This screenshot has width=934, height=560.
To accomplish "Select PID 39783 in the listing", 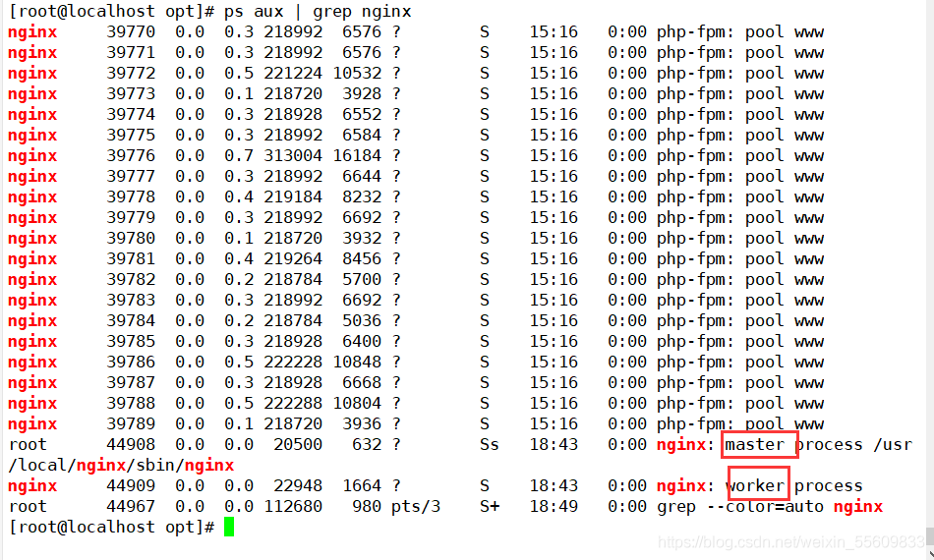I will tap(131, 300).
